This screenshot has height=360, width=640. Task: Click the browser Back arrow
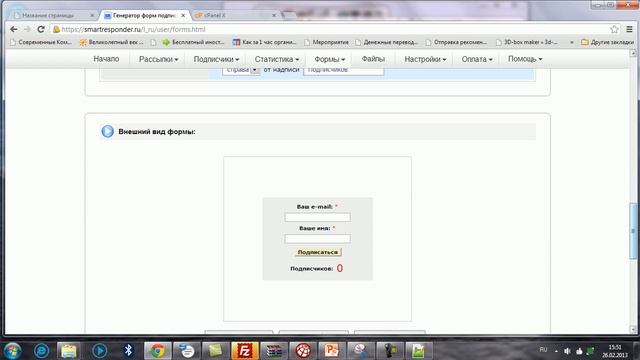(x=14, y=29)
